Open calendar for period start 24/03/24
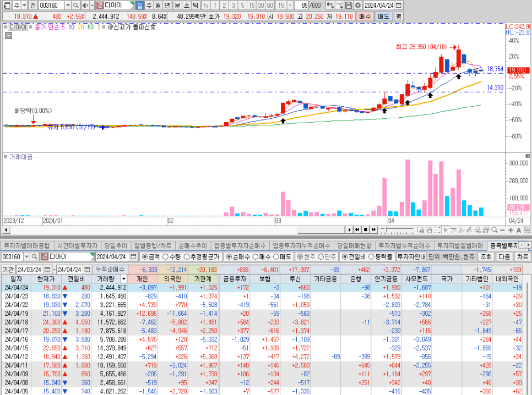The width and height of the screenshot is (532, 395). (x=47, y=270)
